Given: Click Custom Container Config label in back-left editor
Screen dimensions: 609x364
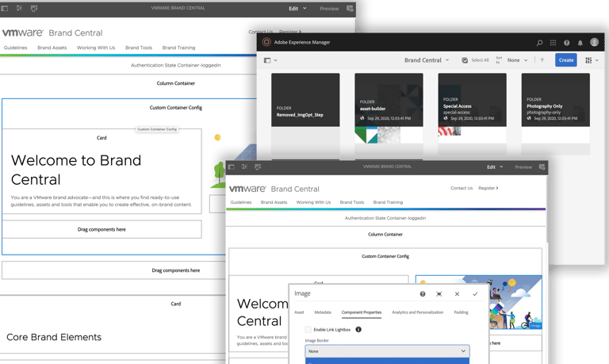Looking at the screenshot, I should pos(176,108).
